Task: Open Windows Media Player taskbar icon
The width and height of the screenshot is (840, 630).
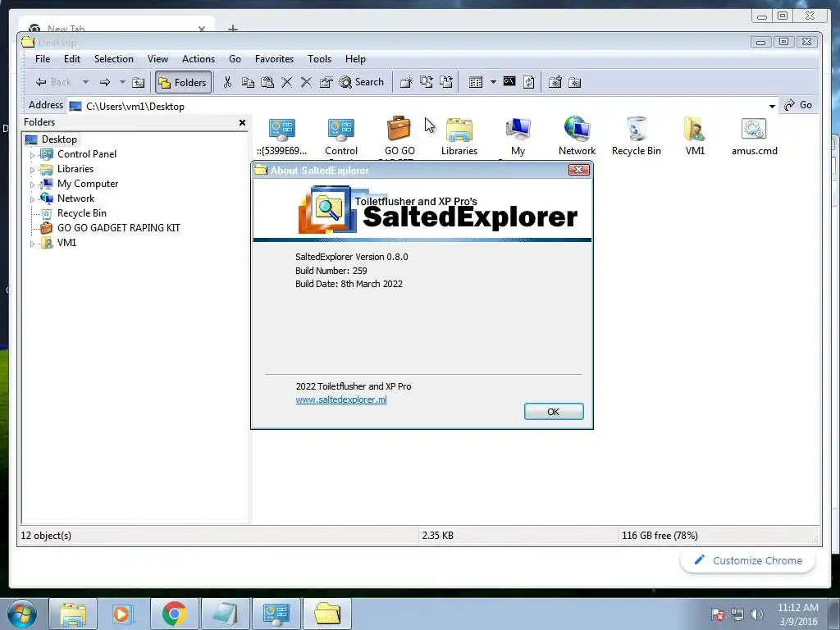Action: pyautogui.click(x=121, y=614)
